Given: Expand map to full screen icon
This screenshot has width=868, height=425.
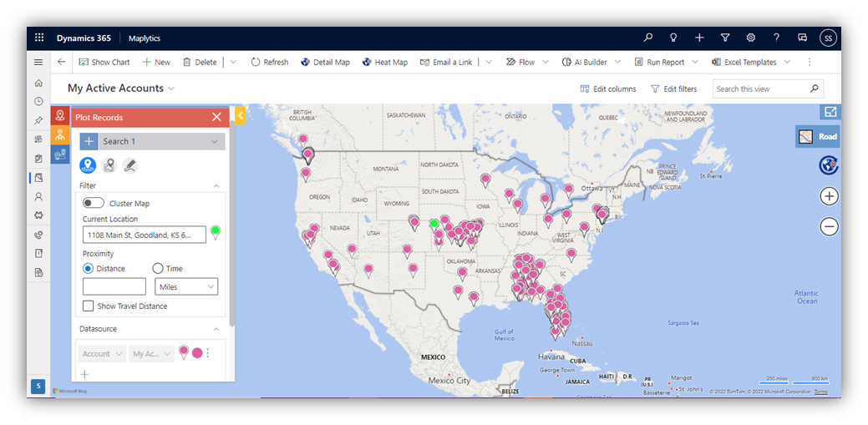Looking at the screenshot, I should coord(830,112).
